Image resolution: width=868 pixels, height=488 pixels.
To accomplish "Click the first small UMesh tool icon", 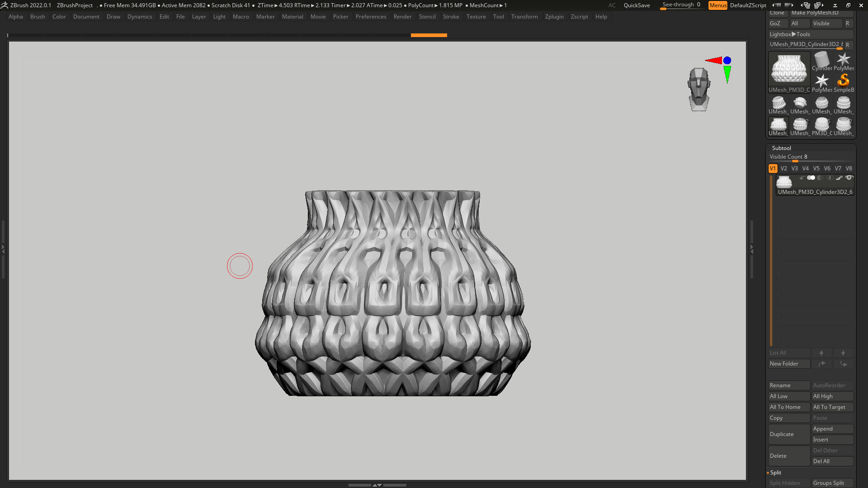I will [778, 105].
